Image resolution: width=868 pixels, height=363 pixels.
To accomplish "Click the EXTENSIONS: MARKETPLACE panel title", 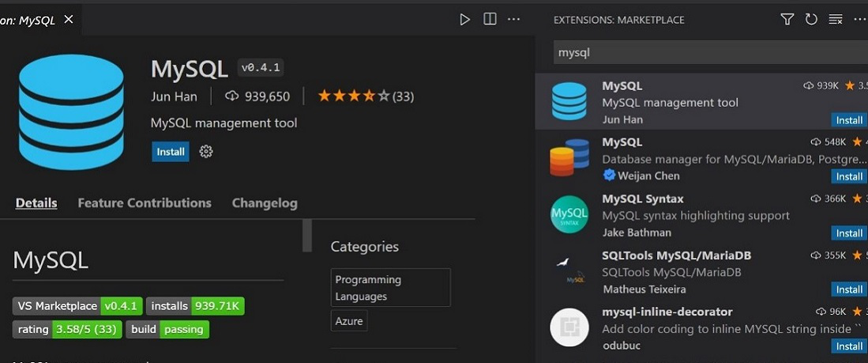I will pyautogui.click(x=619, y=20).
